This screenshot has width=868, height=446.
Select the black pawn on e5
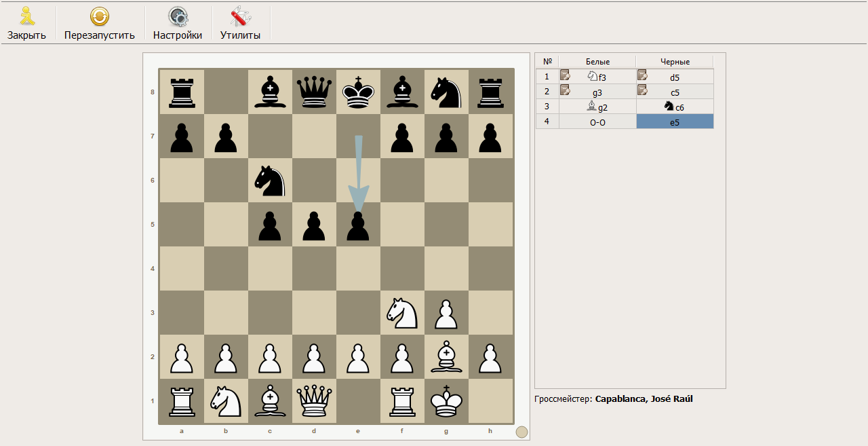point(358,225)
